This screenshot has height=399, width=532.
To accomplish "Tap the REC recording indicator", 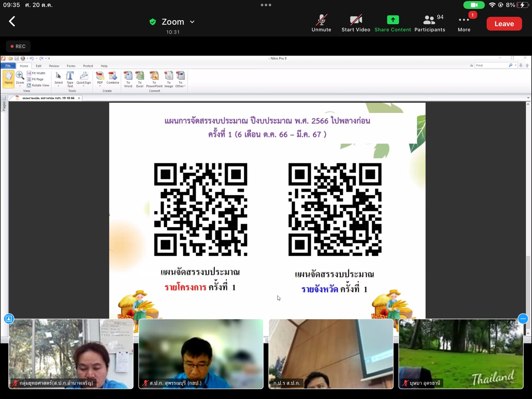I will (18, 46).
